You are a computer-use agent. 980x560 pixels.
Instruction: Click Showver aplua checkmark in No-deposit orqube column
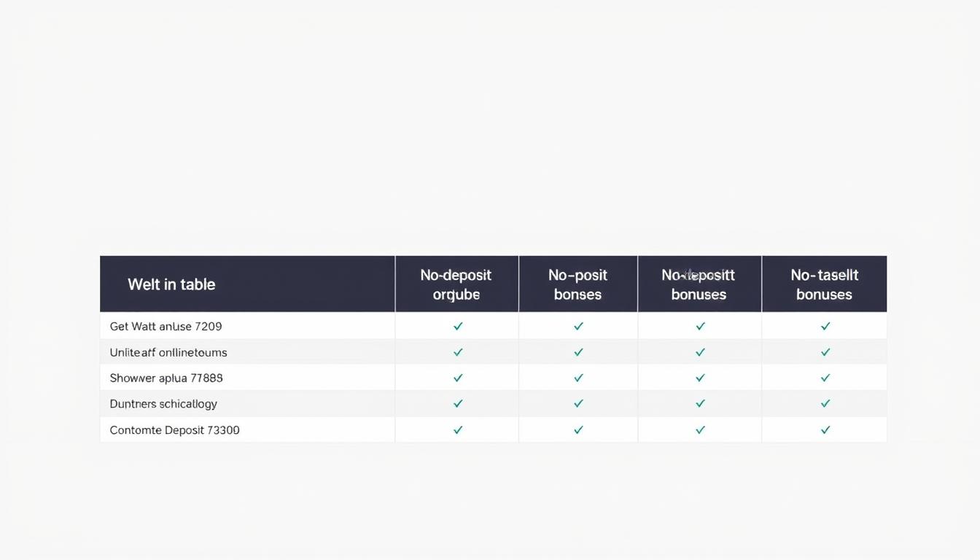458,378
